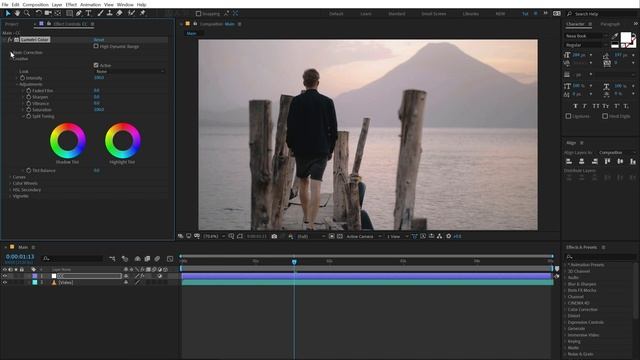640x360 pixels.
Task: Expand the Vignette section
Action: [x=10, y=196]
